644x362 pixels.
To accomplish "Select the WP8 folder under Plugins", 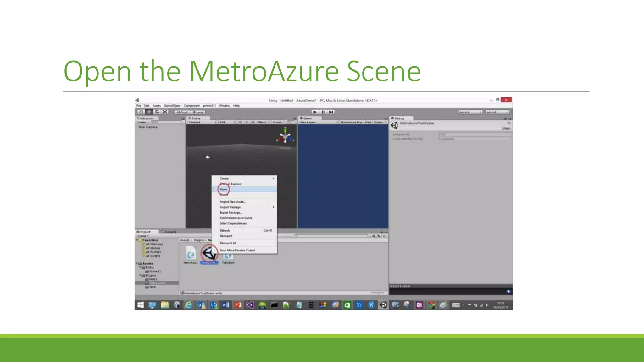I will coord(150,287).
